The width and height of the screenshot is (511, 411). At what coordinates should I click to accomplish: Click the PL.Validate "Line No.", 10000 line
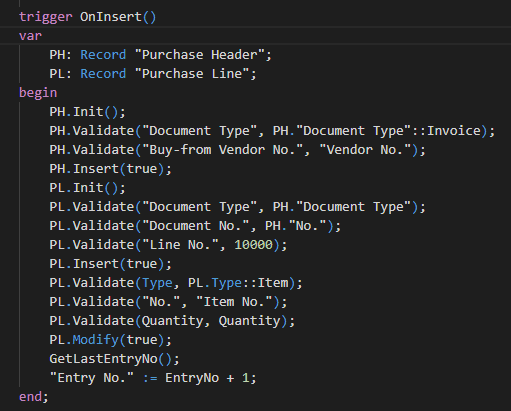168,245
